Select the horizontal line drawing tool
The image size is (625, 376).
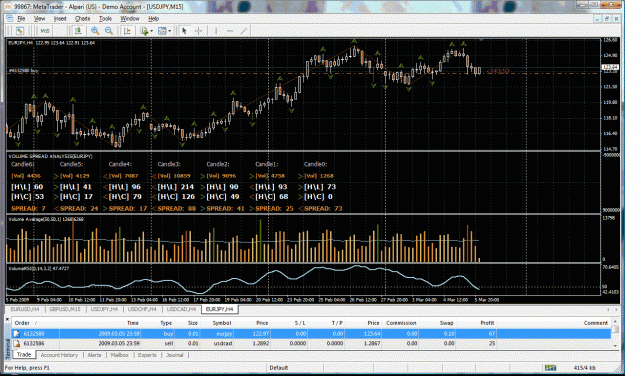(230, 31)
